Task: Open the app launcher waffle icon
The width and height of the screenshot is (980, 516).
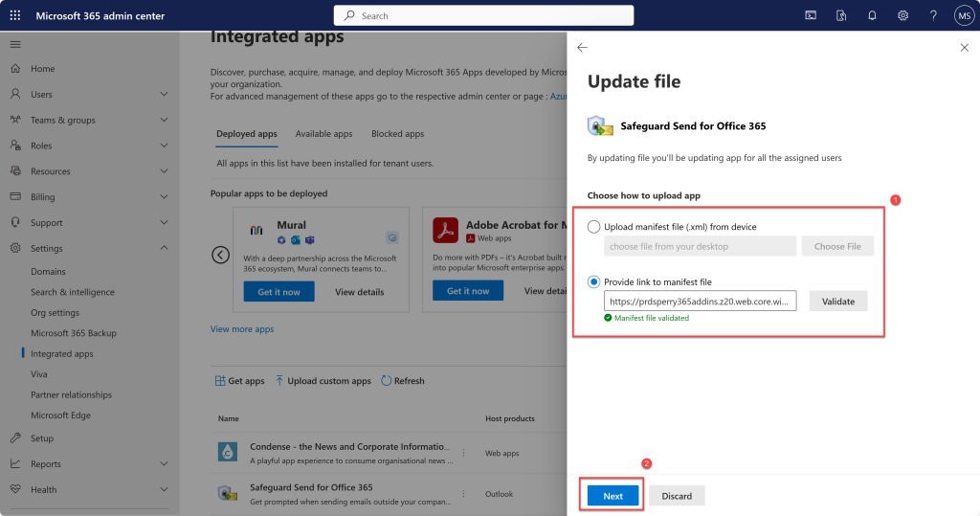Action: click(14, 15)
